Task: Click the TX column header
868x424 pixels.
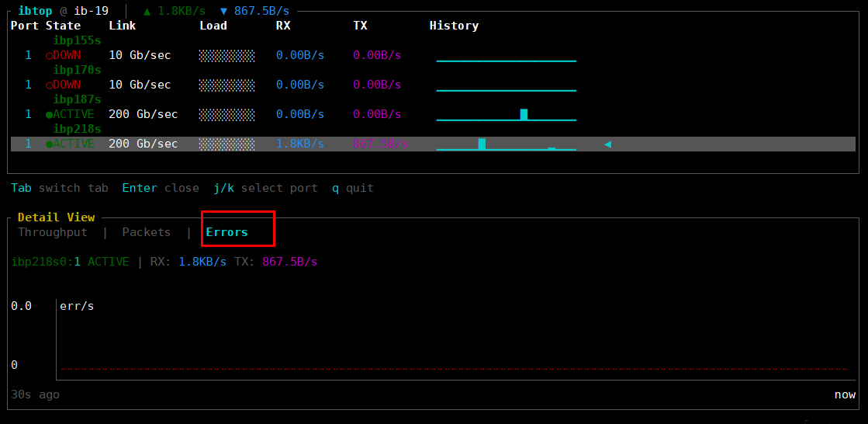Action: 360,26
